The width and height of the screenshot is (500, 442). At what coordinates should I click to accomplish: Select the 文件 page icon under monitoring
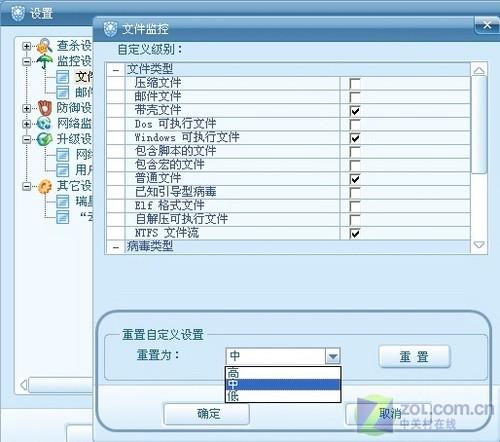click(63, 77)
